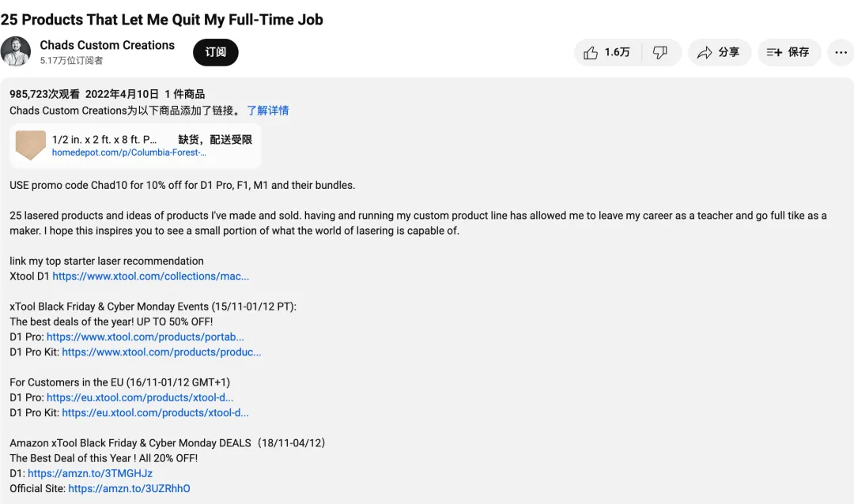Screen dimensions: 854x504
Task: Open Xtool D1 collections link
Action: point(151,276)
